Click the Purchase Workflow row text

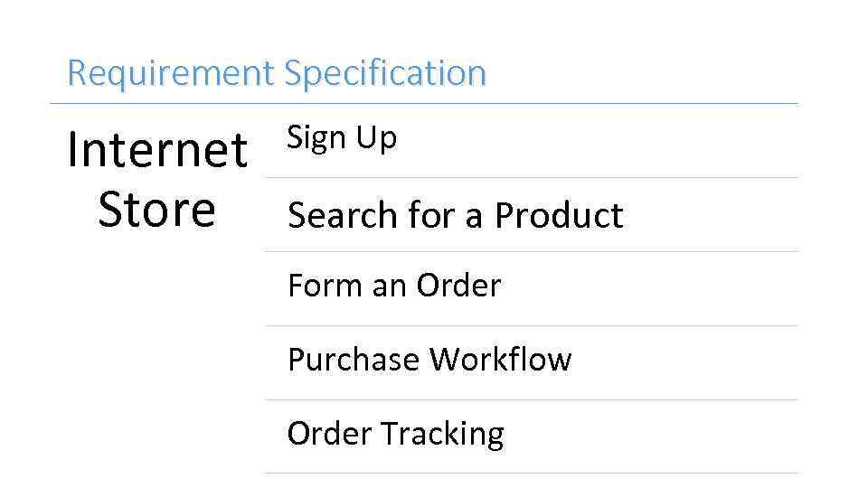[x=429, y=360]
